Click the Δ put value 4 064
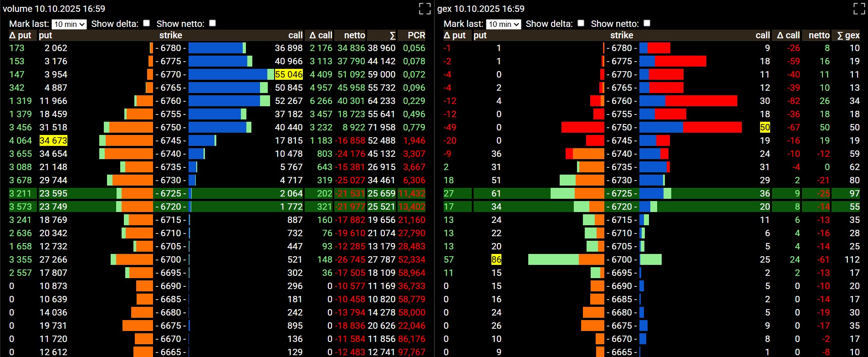This screenshot has width=868, height=357. [20, 140]
